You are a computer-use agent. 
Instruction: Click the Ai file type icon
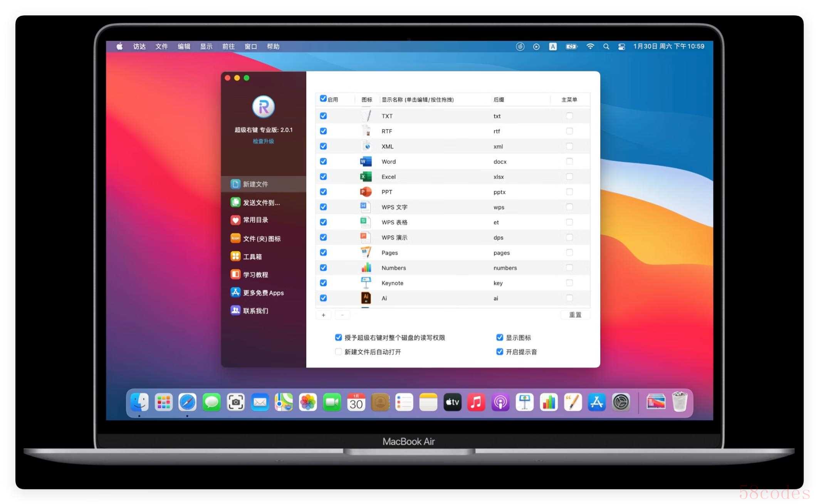pyautogui.click(x=366, y=298)
